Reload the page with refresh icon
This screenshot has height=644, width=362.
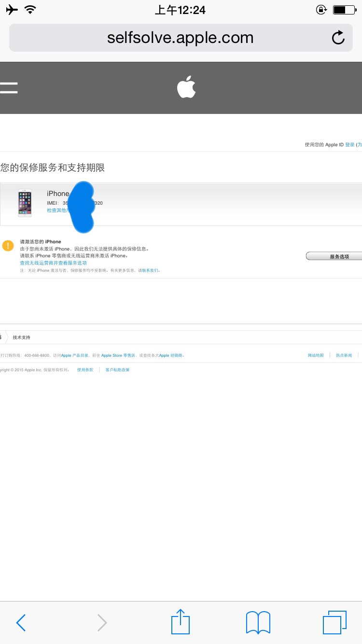(338, 37)
